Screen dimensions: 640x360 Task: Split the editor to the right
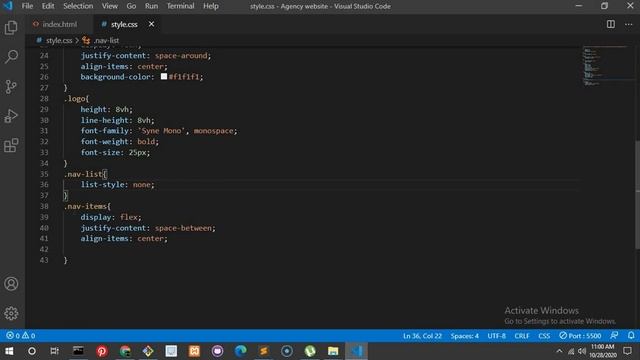tap(611, 24)
